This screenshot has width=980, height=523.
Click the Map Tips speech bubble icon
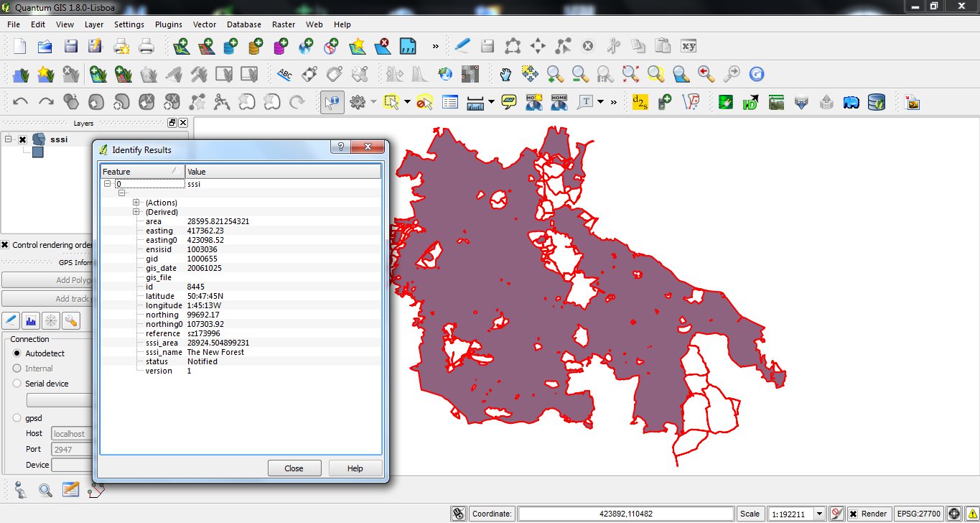(509, 102)
